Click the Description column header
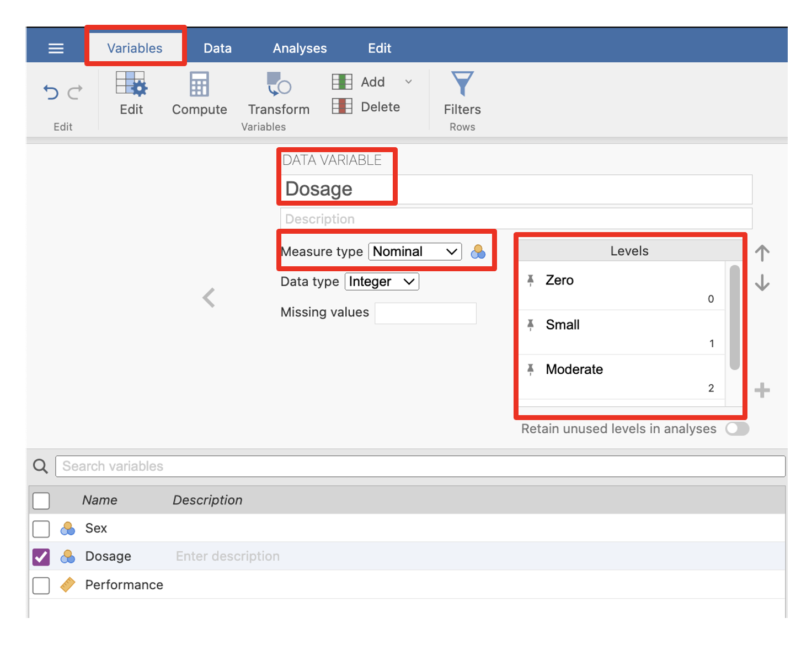Image resolution: width=812 pixels, height=645 pixels. tap(207, 500)
